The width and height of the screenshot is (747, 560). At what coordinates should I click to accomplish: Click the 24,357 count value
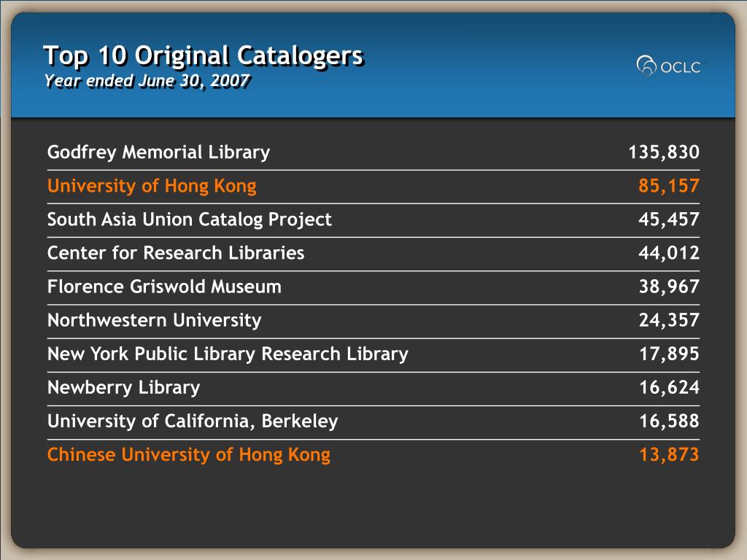(669, 321)
